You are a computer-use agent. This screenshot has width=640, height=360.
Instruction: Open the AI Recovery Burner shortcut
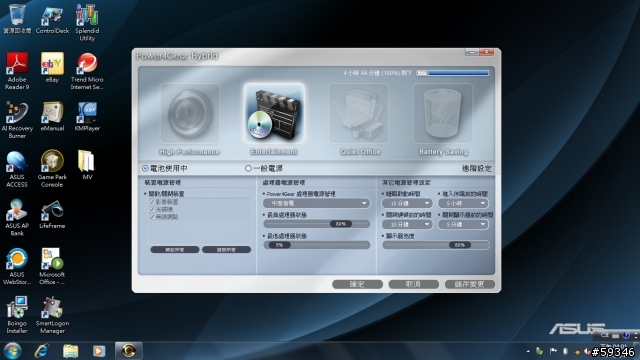click(x=17, y=120)
